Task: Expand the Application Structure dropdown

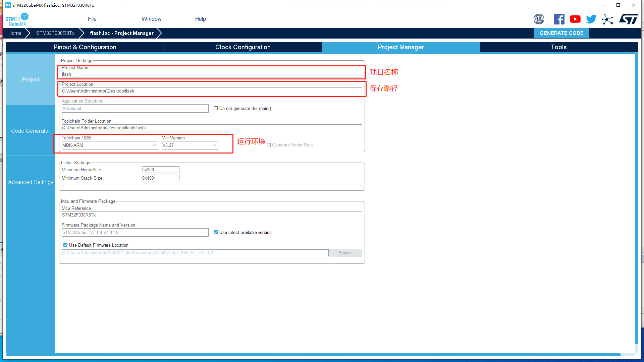Action: tap(204, 108)
